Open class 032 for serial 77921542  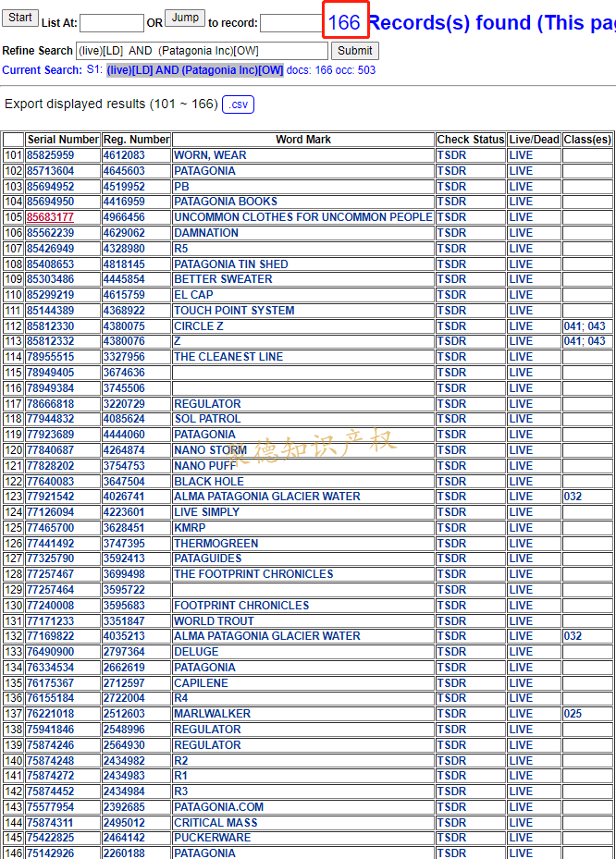(x=573, y=497)
